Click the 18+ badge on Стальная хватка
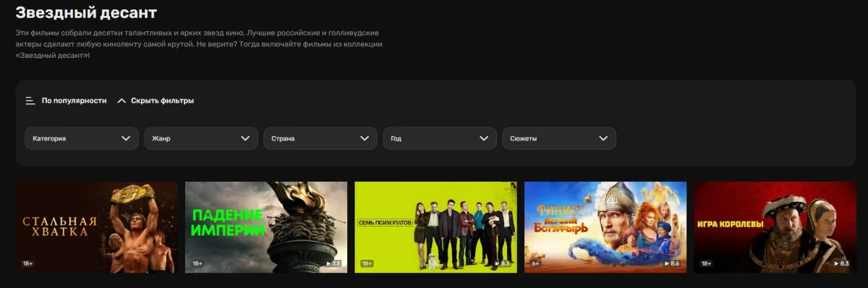Screen dimensions: 868x288 [28, 263]
